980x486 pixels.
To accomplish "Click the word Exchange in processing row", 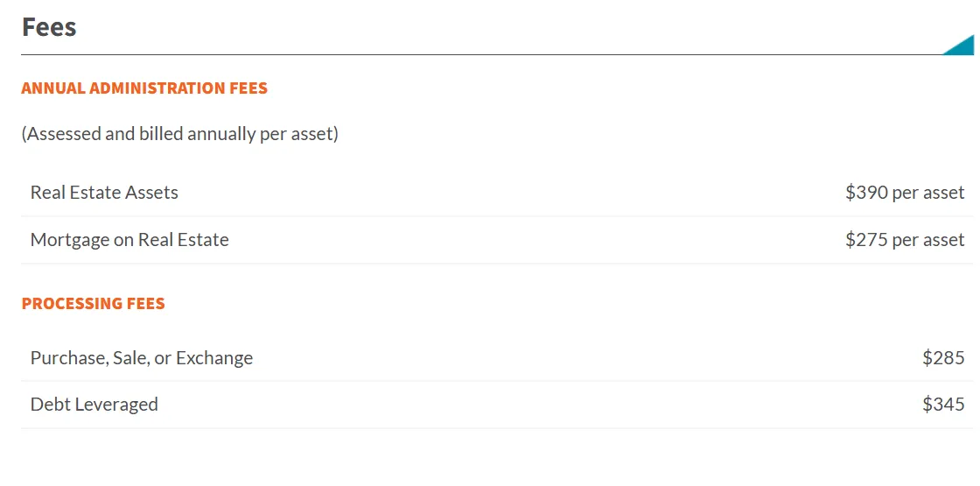I will (x=214, y=358).
